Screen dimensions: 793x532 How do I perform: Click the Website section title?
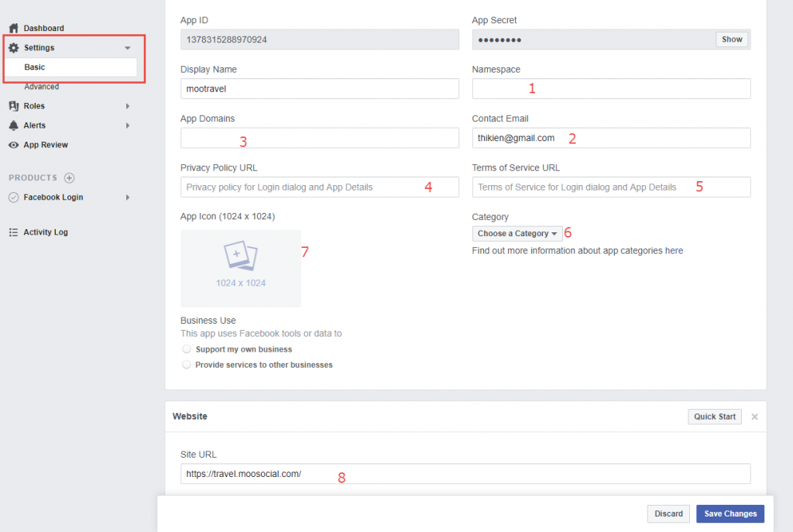[190, 416]
